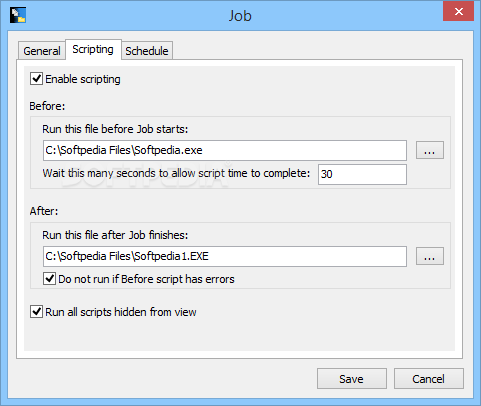Viewport: 481px width, 406px height.
Task: Click the 'Wait this many seconds' label
Action: [x=176, y=173]
